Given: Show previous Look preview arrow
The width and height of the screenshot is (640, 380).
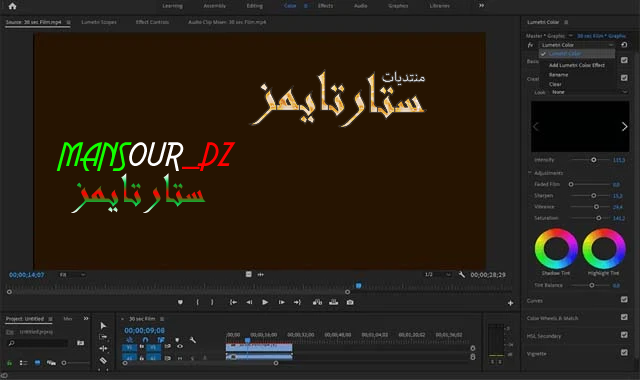Looking at the screenshot, I should (536, 127).
